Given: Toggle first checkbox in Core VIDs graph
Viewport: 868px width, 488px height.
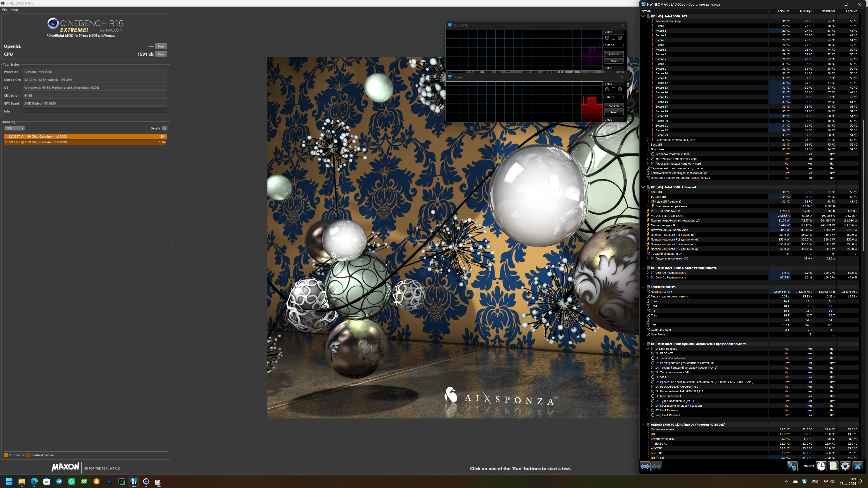Looking at the screenshot, I should (607, 38).
